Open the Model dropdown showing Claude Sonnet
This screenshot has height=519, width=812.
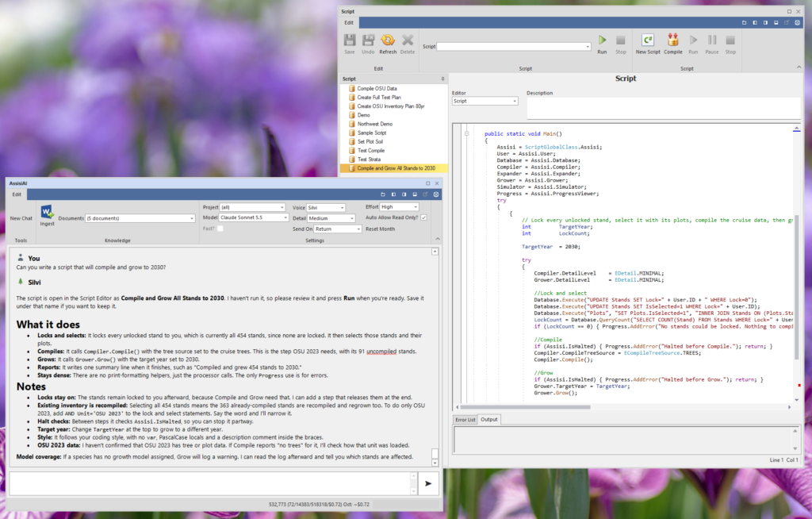(x=254, y=217)
